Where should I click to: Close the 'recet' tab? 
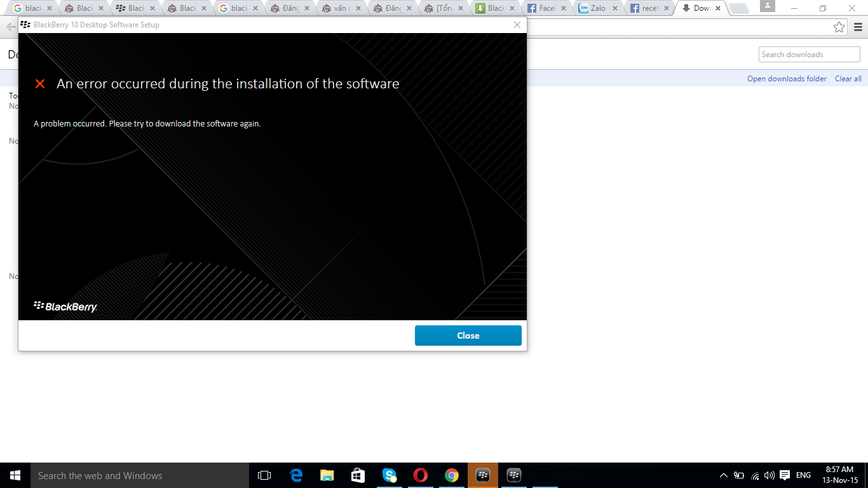pos(667,8)
